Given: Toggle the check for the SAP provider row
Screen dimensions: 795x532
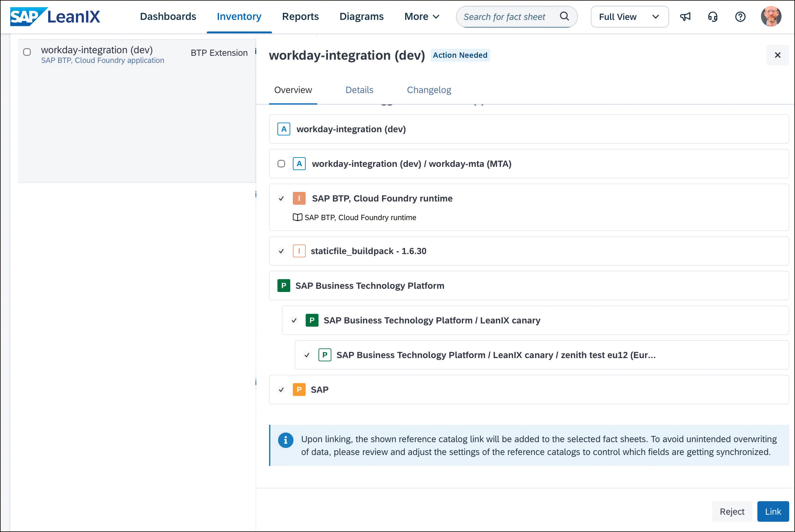Looking at the screenshot, I should pos(281,390).
